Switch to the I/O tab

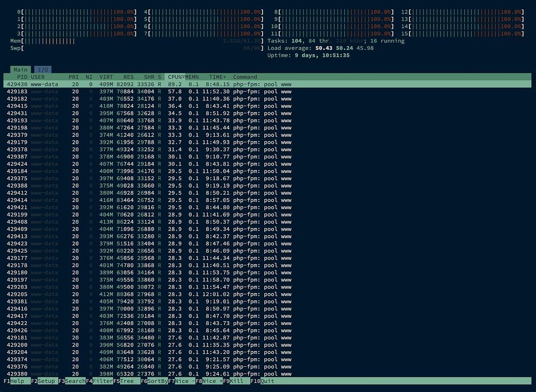(43, 70)
